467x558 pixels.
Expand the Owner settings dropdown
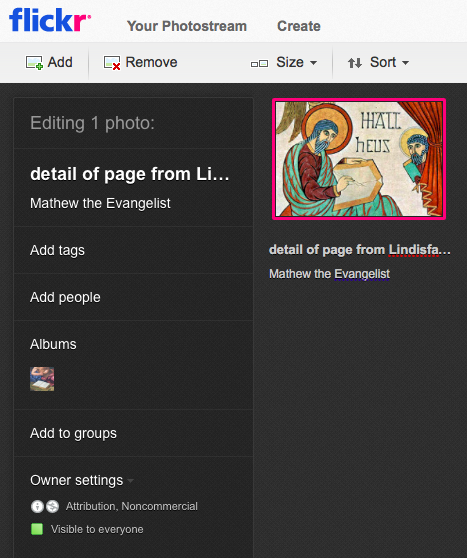(82, 480)
